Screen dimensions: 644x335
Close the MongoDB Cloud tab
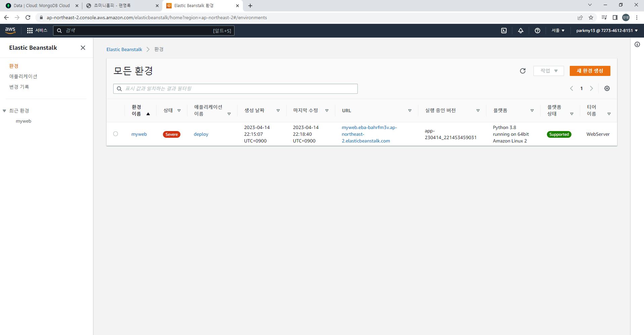pyautogui.click(x=77, y=6)
